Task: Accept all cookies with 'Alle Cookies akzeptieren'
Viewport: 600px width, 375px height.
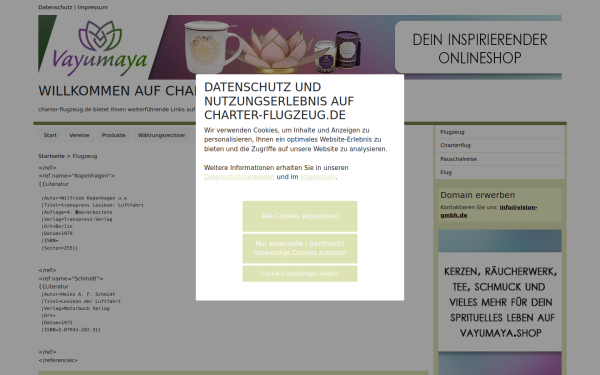Action: (300, 216)
